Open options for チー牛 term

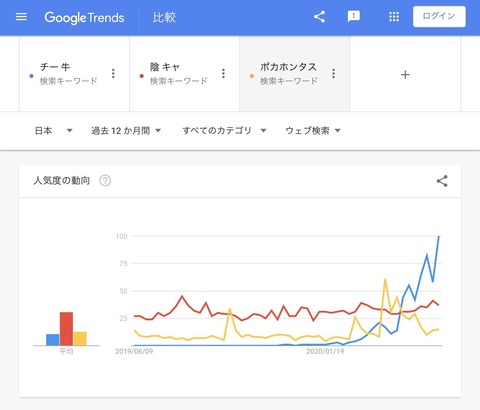[x=113, y=74]
